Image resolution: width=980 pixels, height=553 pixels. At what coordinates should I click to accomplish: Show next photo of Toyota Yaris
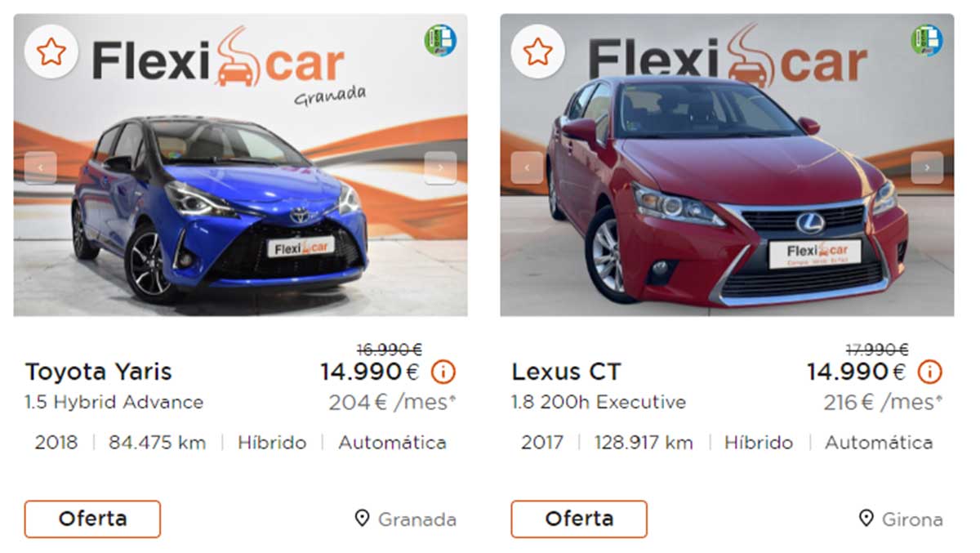pos(440,167)
